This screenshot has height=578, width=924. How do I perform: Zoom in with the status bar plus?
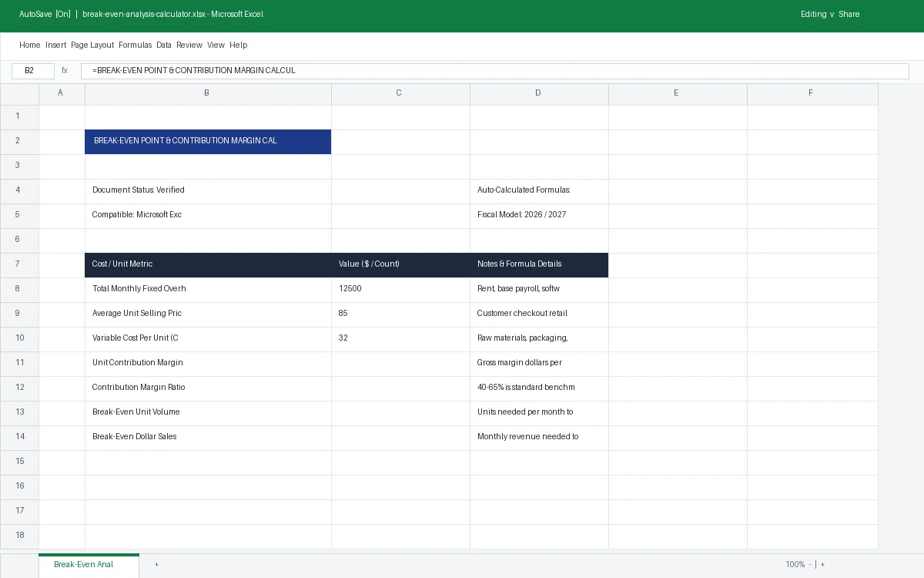822,565
